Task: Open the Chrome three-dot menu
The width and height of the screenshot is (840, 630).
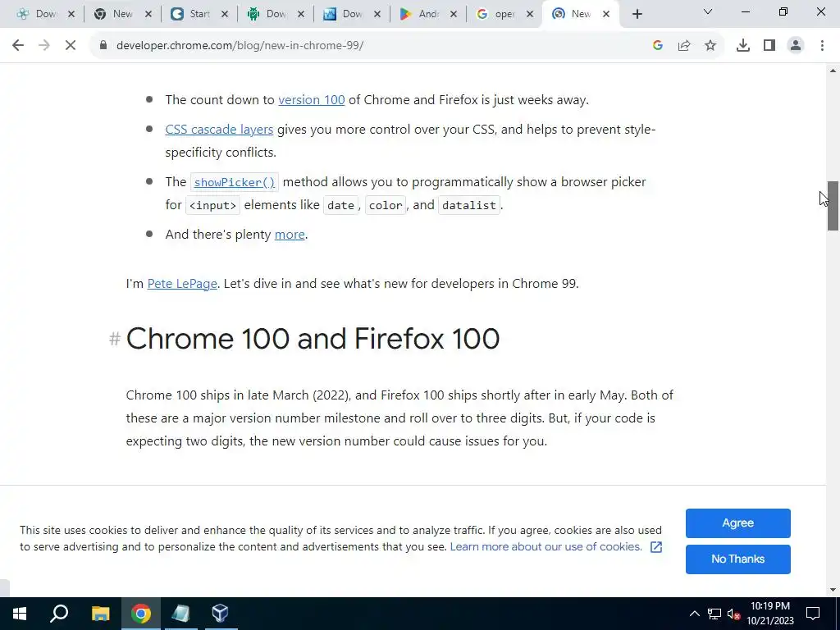Action: [822, 46]
